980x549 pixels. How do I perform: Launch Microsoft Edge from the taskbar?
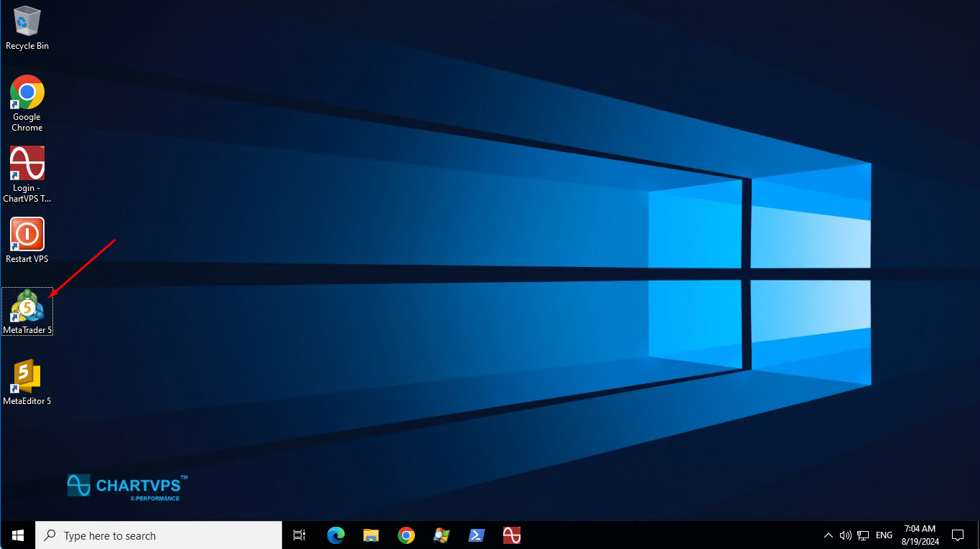[335, 535]
